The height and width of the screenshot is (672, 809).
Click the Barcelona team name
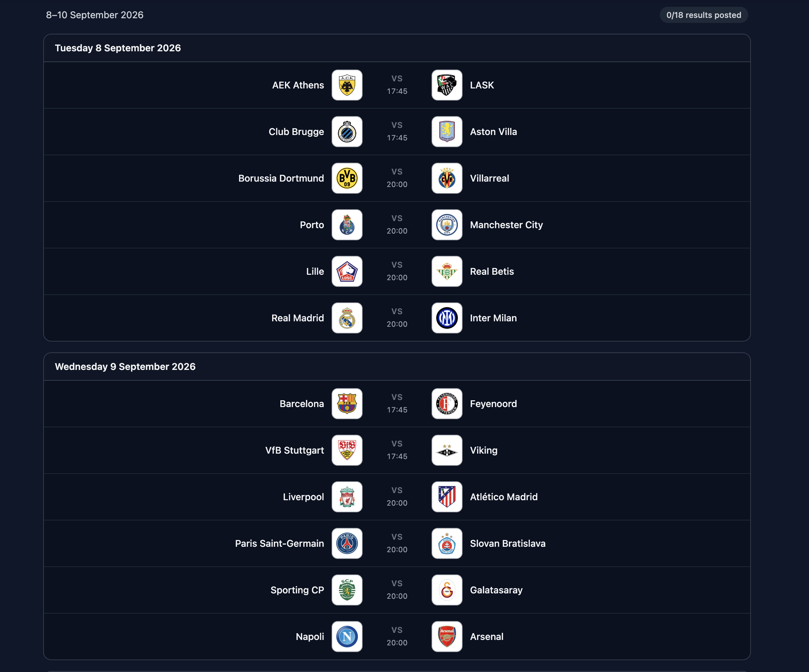pos(302,404)
